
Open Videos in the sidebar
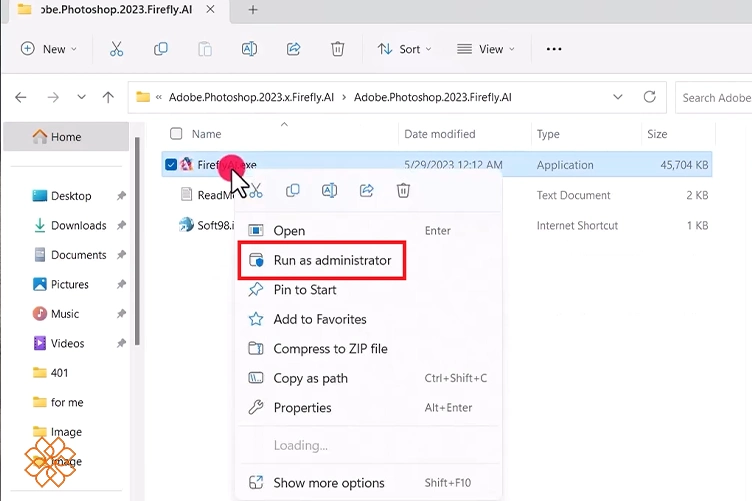pyautogui.click(x=67, y=343)
